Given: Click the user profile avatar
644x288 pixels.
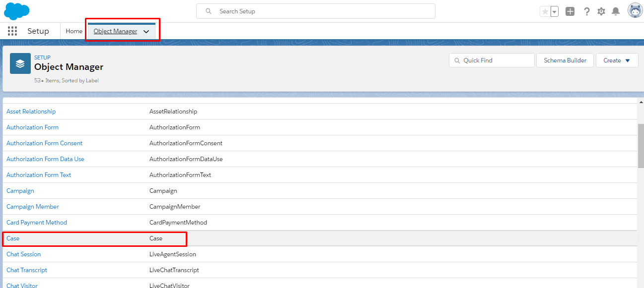Looking at the screenshot, I should click(635, 10).
